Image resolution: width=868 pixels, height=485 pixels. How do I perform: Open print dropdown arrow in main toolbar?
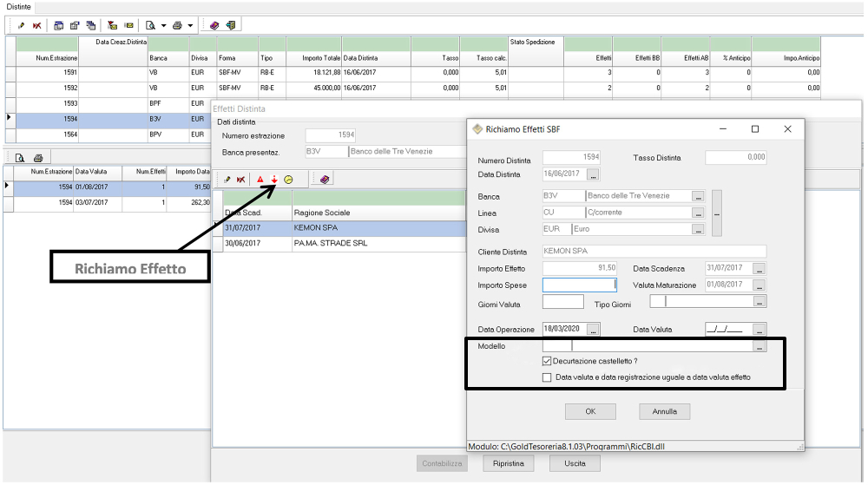point(190,25)
